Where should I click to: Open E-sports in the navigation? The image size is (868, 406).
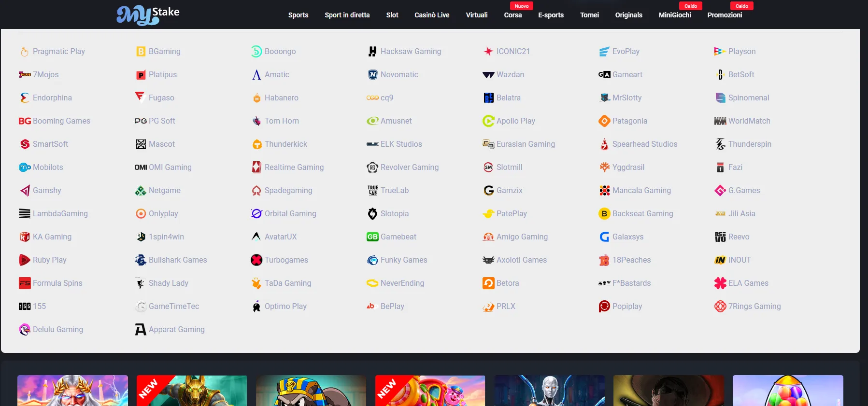click(x=551, y=15)
